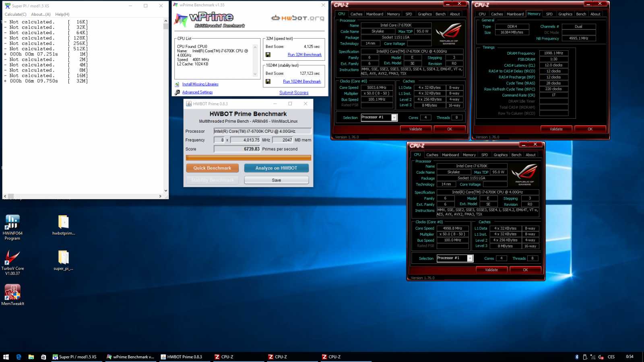Open Processor selection dropdown in bottom CPU-Z

(470, 258)
